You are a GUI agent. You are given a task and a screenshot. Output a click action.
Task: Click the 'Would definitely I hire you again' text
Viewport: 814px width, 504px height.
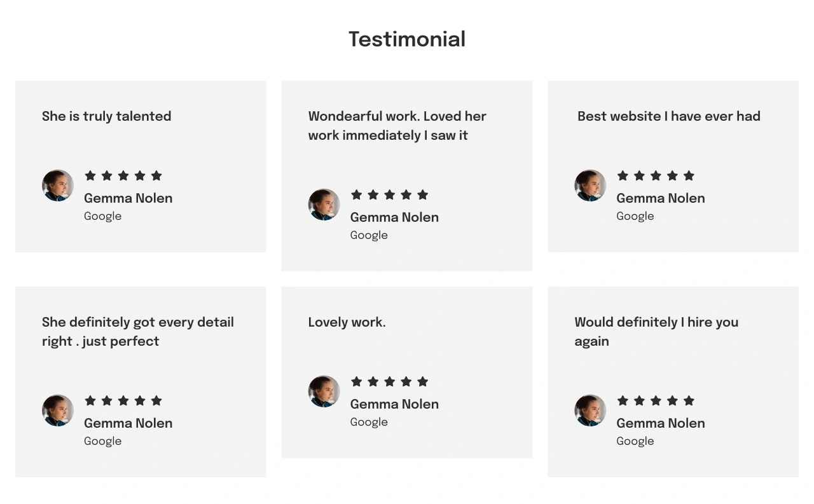tap(656, 332)
